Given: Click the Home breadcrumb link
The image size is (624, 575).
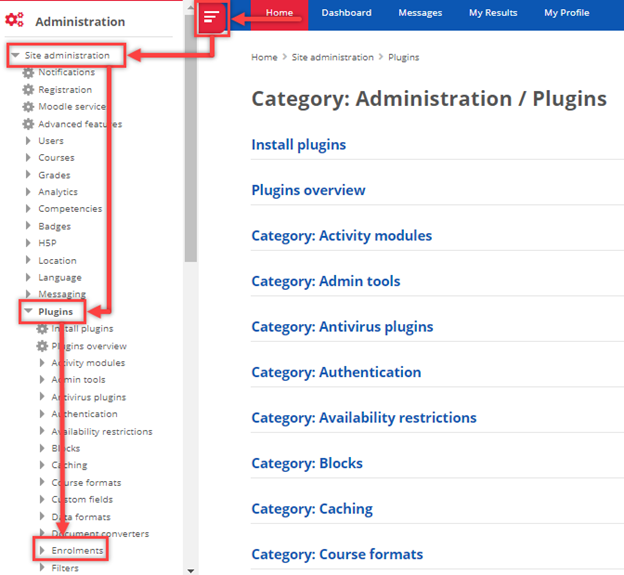Looking at the screenshot, I should pos(264,57).
